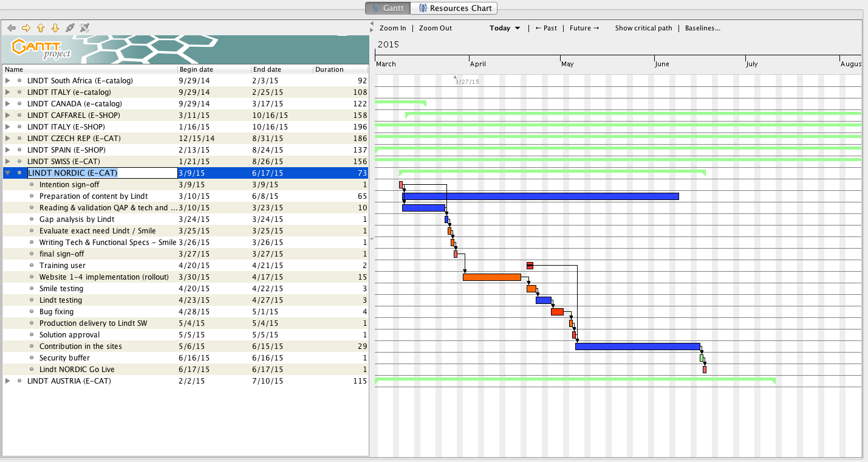Select the Smile testing task

pos(185,288)
